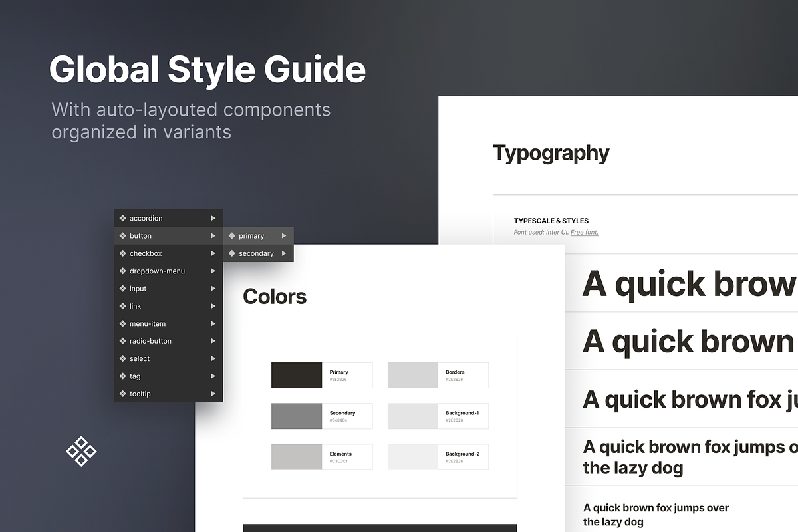Pick the input menu entry

pyautogui.click(x=168, y=289)
